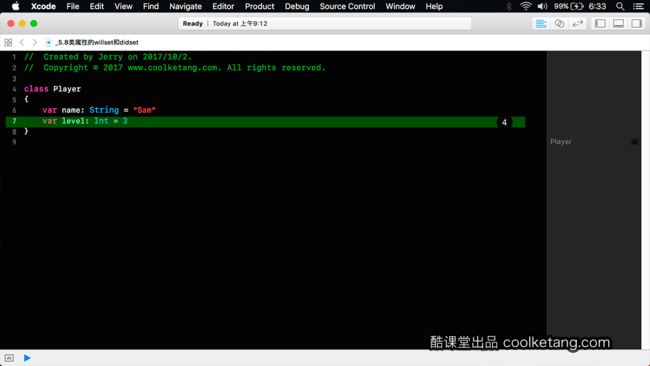Toggle the debug area show button
650x366 pixels.
[9, 358]
